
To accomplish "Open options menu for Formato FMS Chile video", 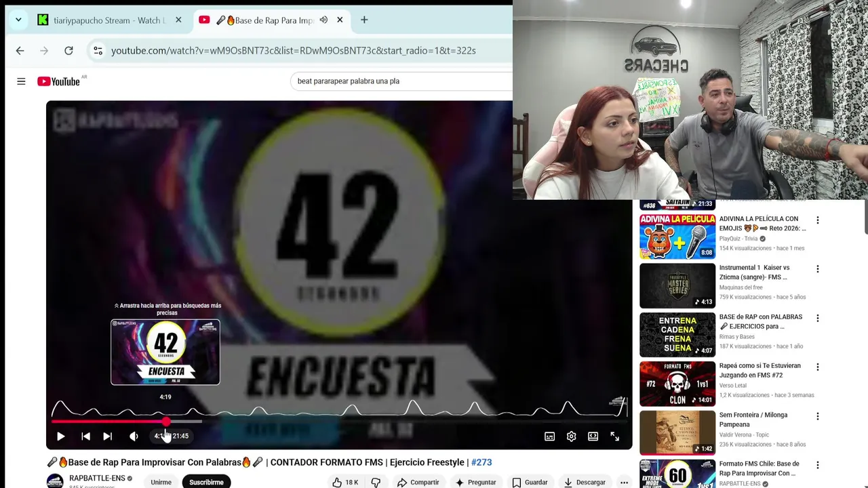I will pyautogui.click(x=818, y=465).
